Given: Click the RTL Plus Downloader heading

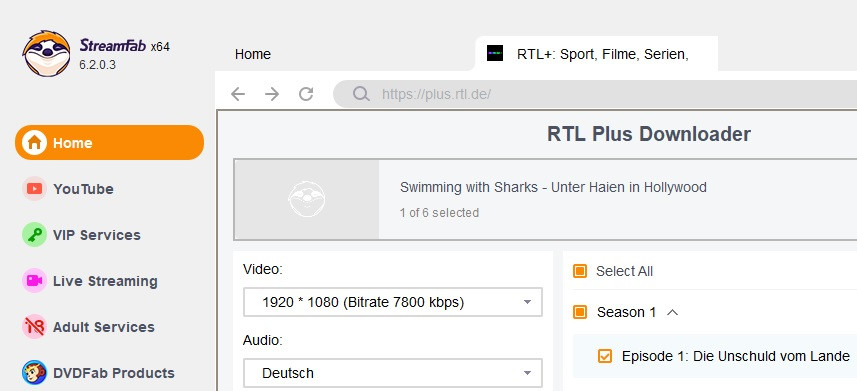Looking at the screenshot, I should coord(649,134).
